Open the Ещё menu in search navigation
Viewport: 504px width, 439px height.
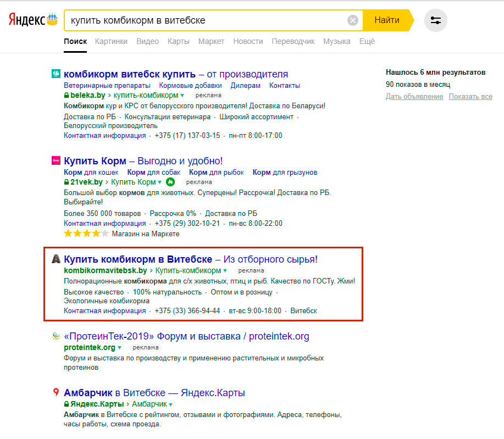[367, 41]
